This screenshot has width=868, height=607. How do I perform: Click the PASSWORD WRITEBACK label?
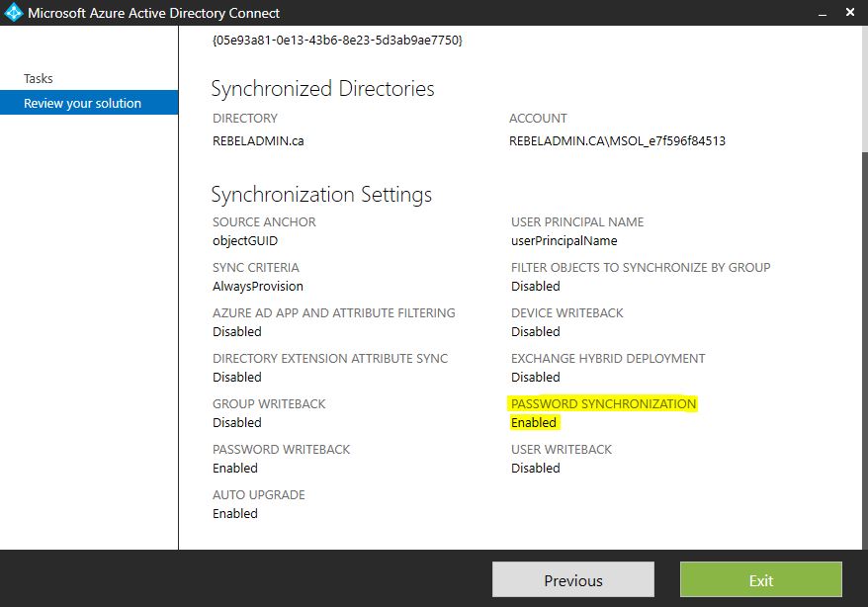281,449
